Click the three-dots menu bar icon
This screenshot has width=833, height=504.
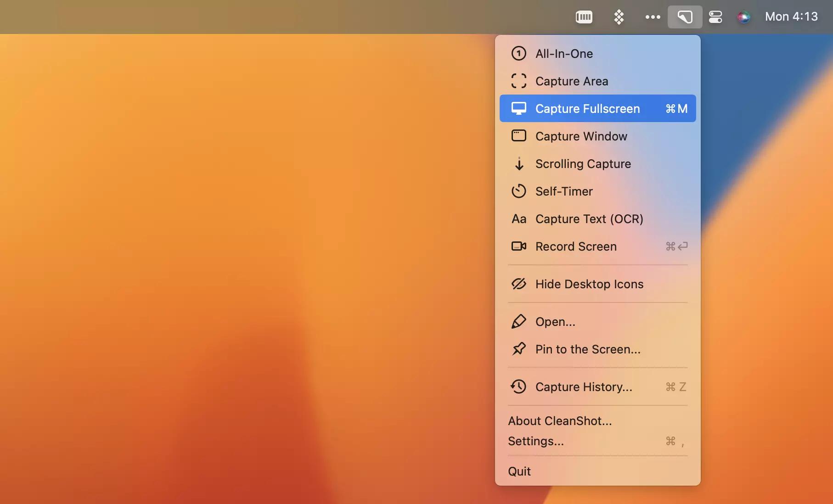coord(653,17)
